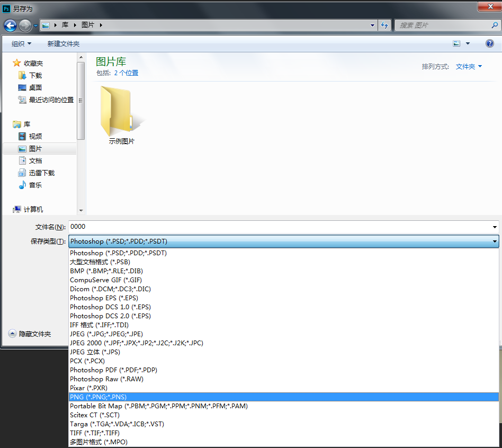Choose JPEG 立体 (*.JPS)

pyautogui.click(x=284, y=352)
